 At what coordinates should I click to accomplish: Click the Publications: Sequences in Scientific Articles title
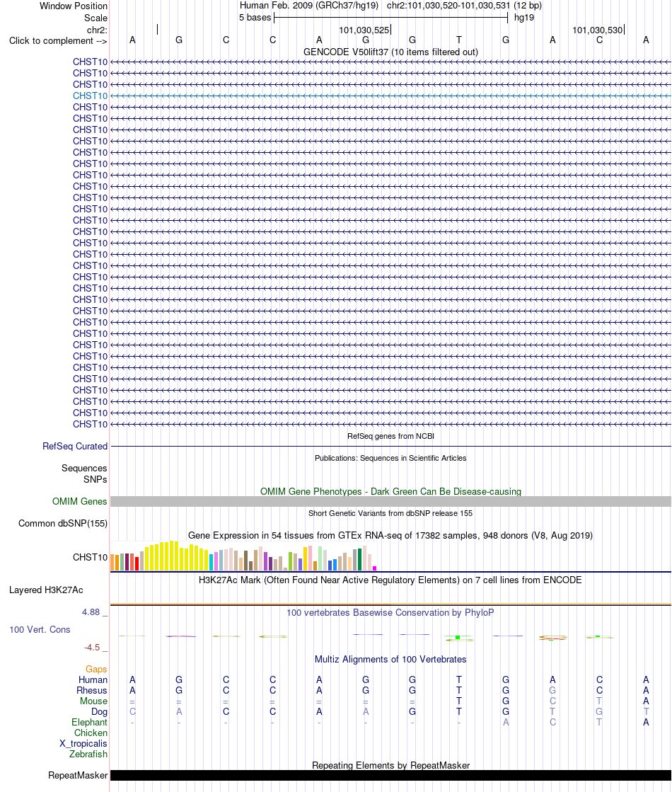point(390,458)
